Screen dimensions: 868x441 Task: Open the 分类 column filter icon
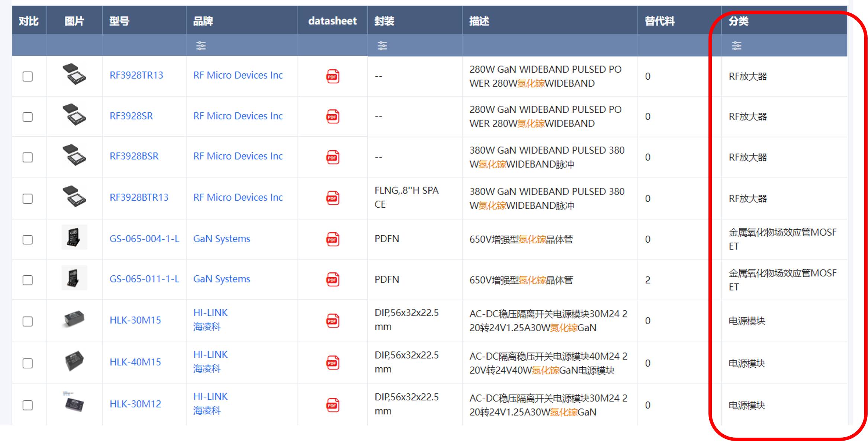tap(736, 46)
